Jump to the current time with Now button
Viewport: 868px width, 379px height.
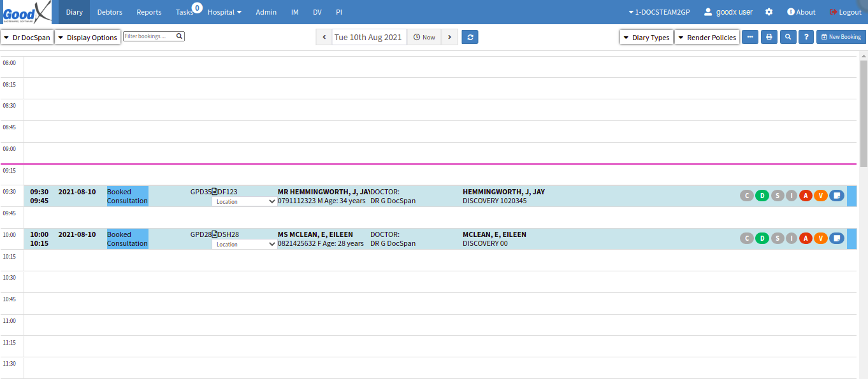424,37
